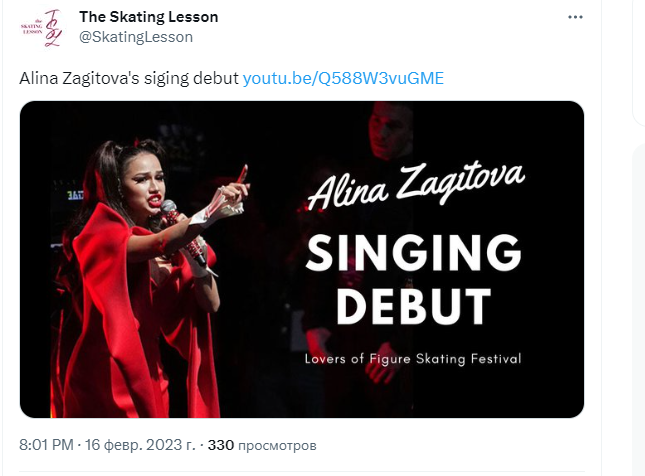Click the word "SINGING" in the thumbnail
Image resolution: width=645 pixels, height=476 pixels.
point(413,254)
